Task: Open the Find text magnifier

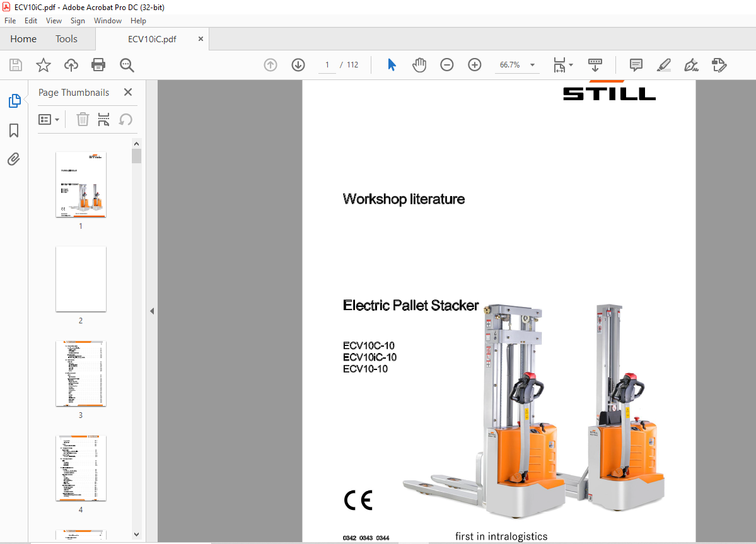Action: click(127, 65)
